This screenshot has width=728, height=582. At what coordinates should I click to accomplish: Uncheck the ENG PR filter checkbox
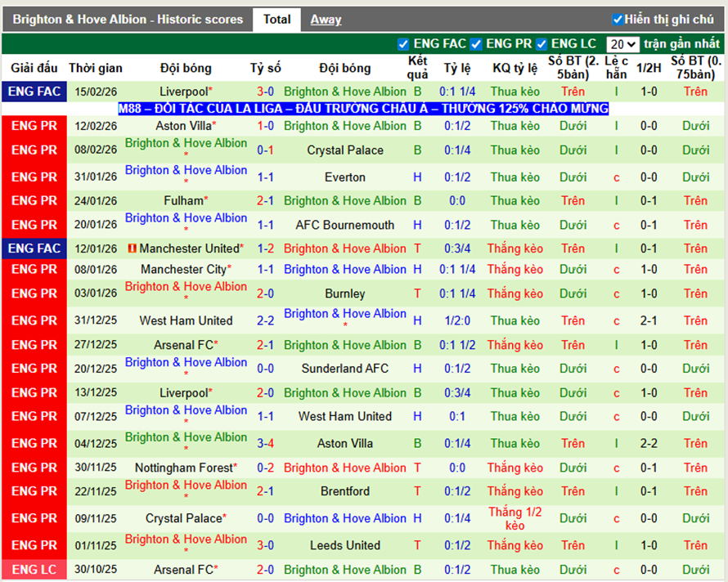[475, 44]
